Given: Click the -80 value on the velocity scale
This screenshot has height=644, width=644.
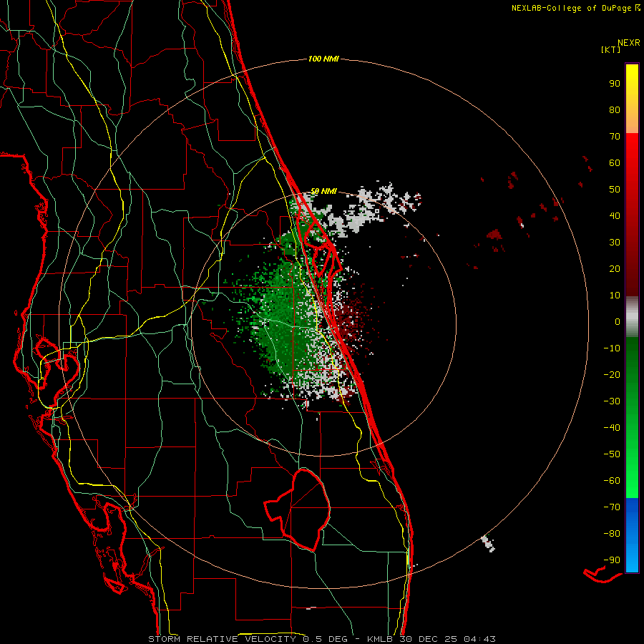Looking at the screenshot, I should coord(612,534).
